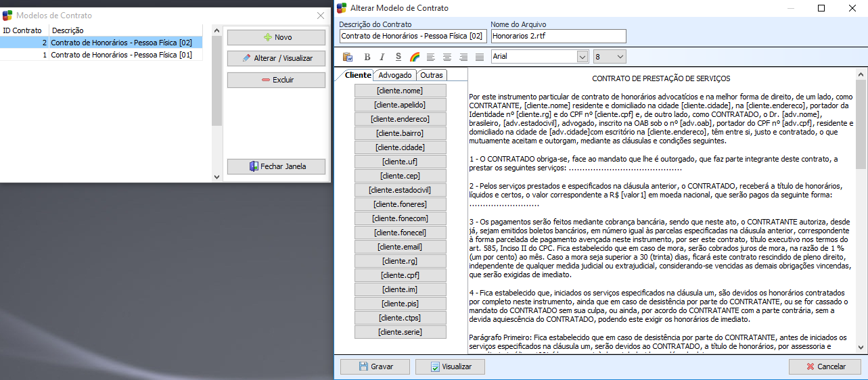Image resolution: width=868 pixels, height=380 pixels.
Task: Select contract row Pessoa Física [01]
Action: pos(101,55)
